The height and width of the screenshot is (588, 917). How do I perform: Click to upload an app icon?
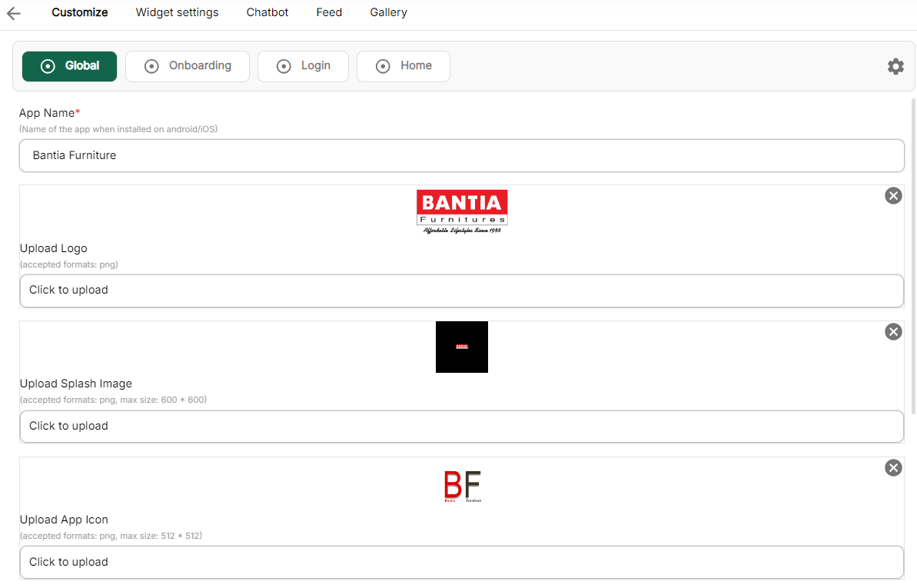(x=461, y=562)
